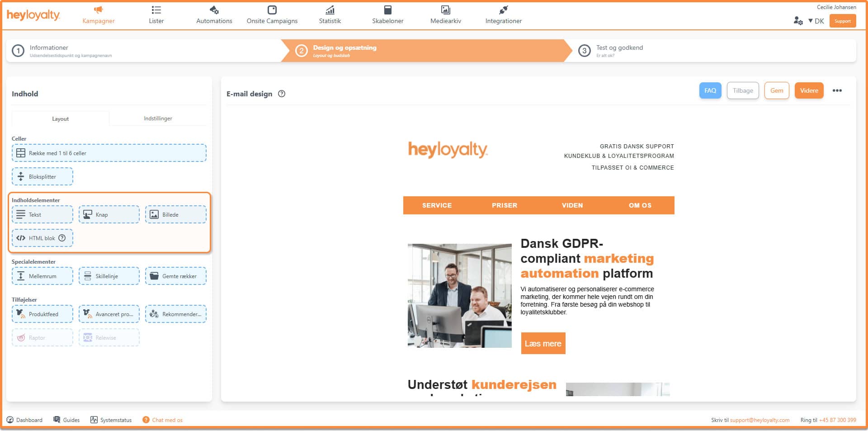
Task: Click the Videre button
Action: 809,90
